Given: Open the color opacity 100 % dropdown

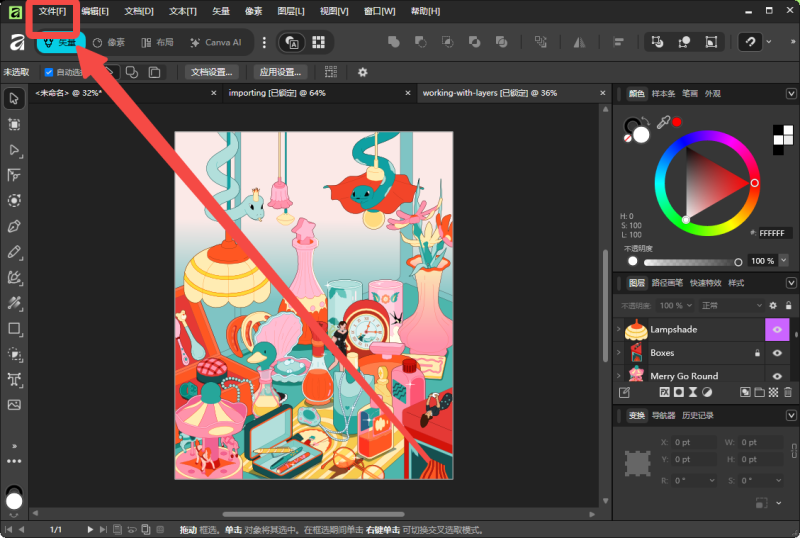Looking at the screenshot, I should coord(784,260).
